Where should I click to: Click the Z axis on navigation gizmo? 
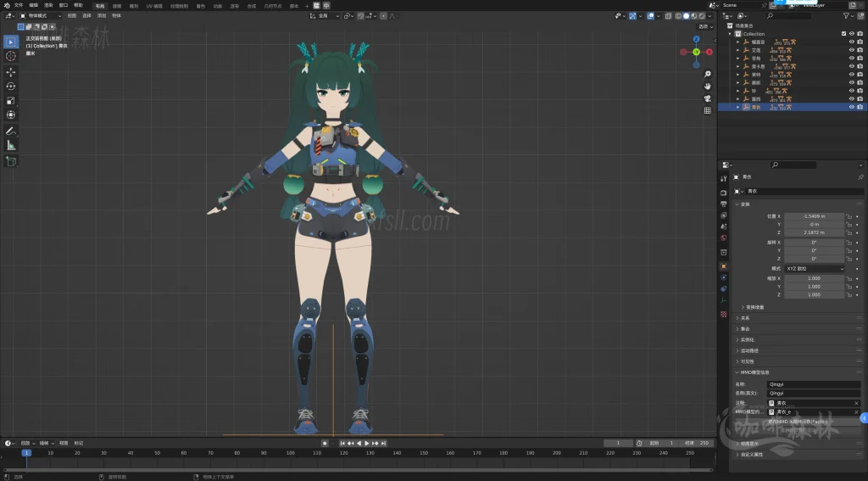tap(697, 39)
